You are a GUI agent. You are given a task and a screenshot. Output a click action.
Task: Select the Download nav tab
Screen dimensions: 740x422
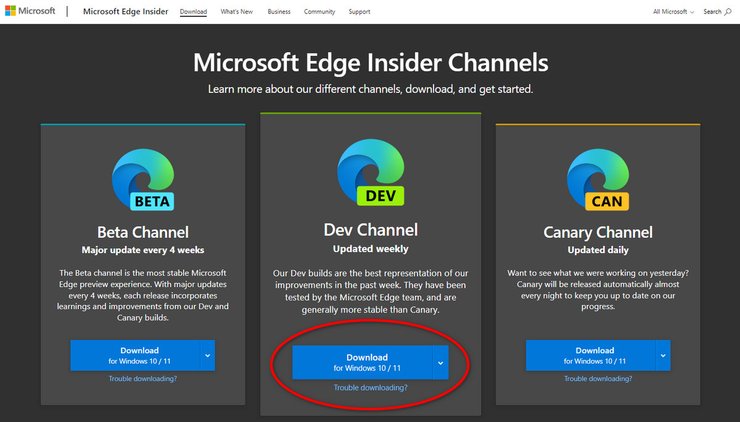pos(193,12)
